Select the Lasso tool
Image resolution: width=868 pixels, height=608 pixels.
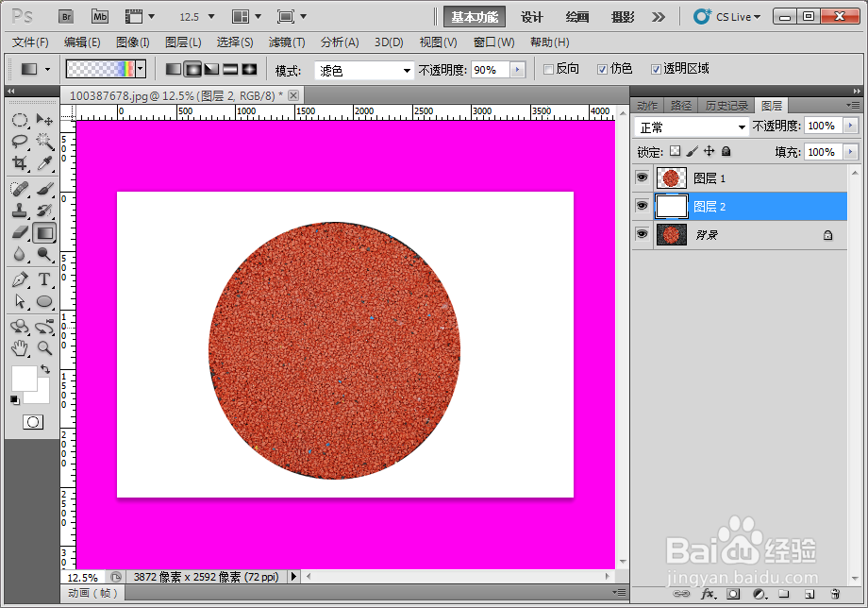pyautogui.click(x=20, y=142)
